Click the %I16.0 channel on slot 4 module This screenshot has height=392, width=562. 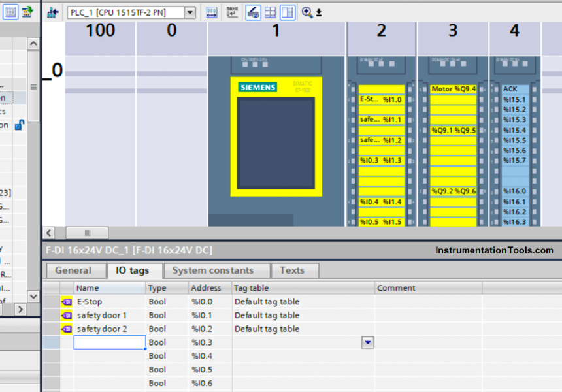tap(514, 191)
